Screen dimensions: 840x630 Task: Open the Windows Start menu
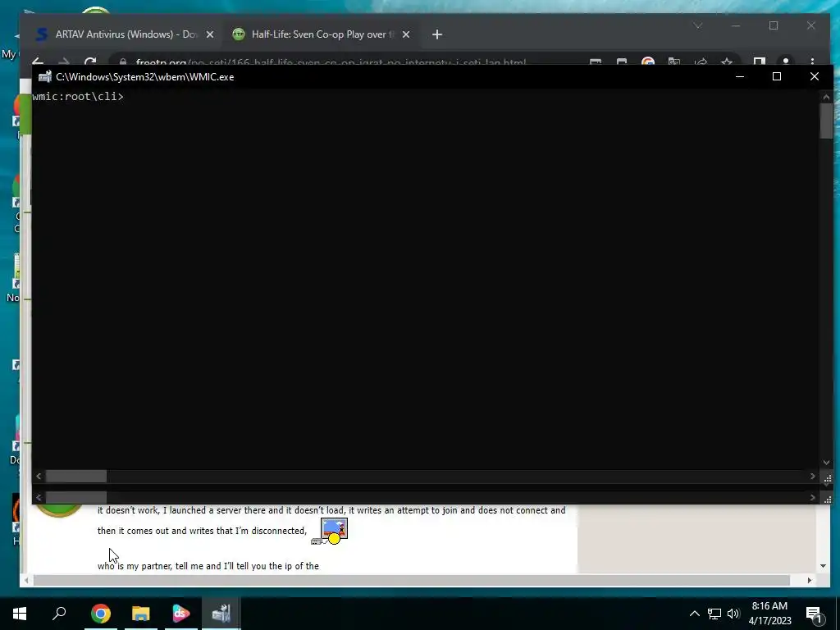(x=20, y=614)
